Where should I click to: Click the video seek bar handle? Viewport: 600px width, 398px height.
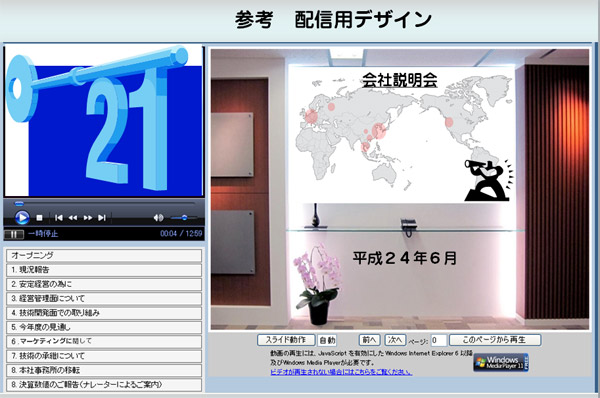(19, 203)
